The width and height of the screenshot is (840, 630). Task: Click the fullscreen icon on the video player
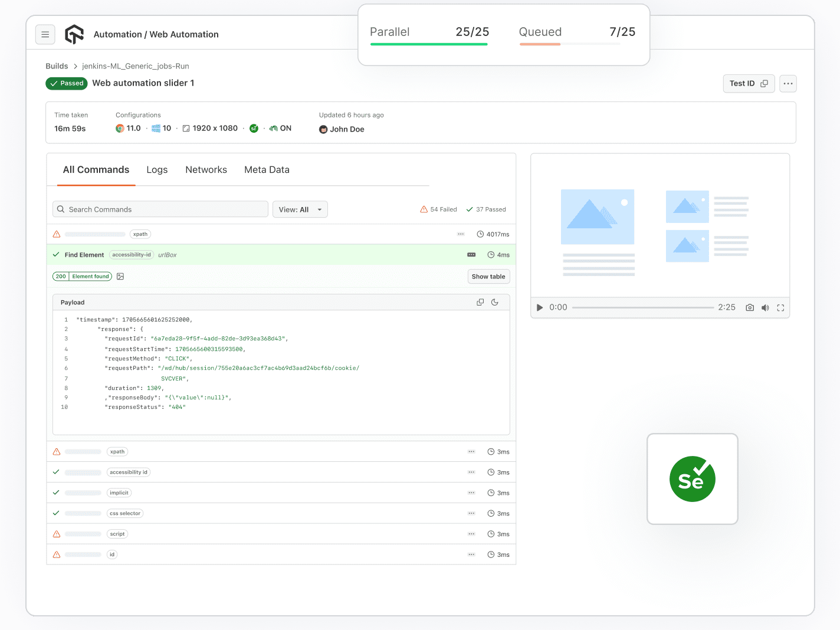780,307
